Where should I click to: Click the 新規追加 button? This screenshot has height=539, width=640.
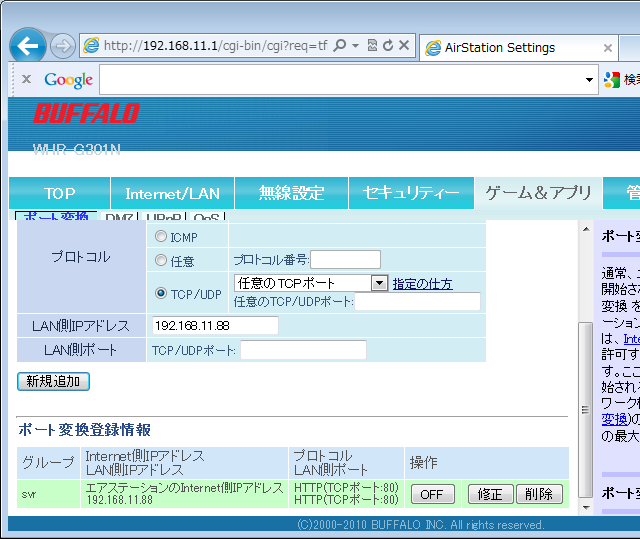pyautogui.click(x=53, y=382)
